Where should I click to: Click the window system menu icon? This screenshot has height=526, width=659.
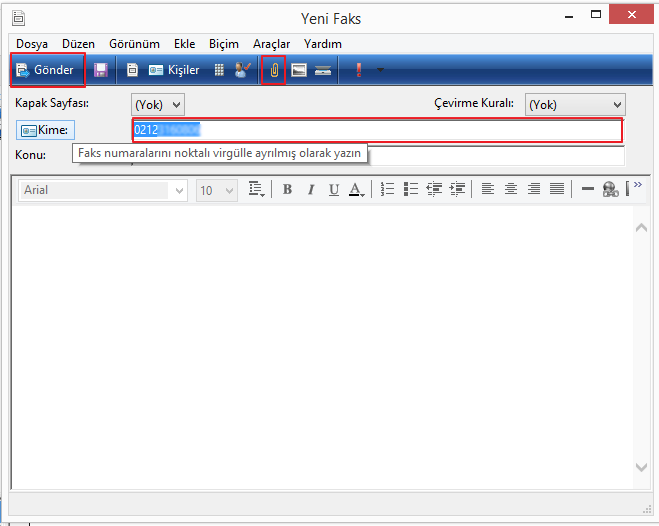click(x=18, y=18)
